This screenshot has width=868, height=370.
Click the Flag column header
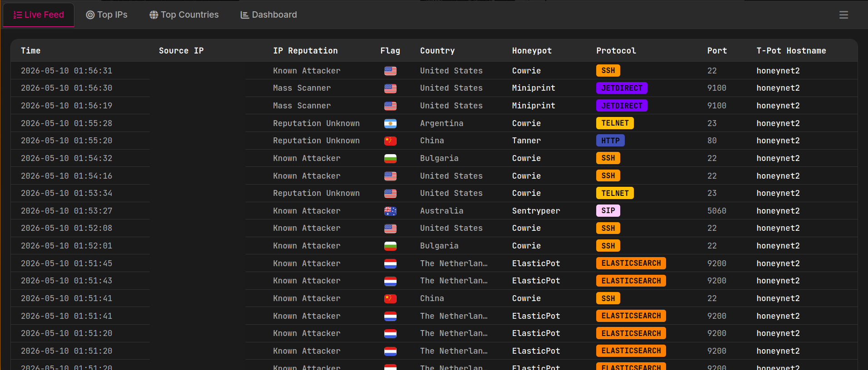point(390,51)
